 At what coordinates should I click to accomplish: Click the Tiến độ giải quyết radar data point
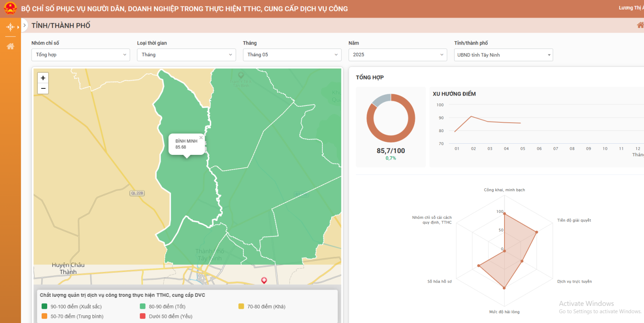tap(536, 232)
